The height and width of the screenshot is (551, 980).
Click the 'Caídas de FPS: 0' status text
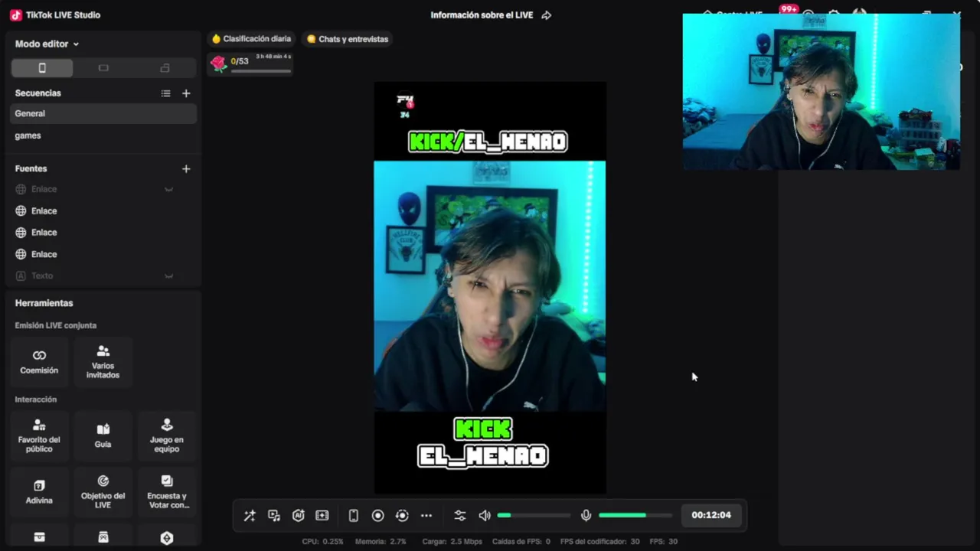tap(521, 541)
